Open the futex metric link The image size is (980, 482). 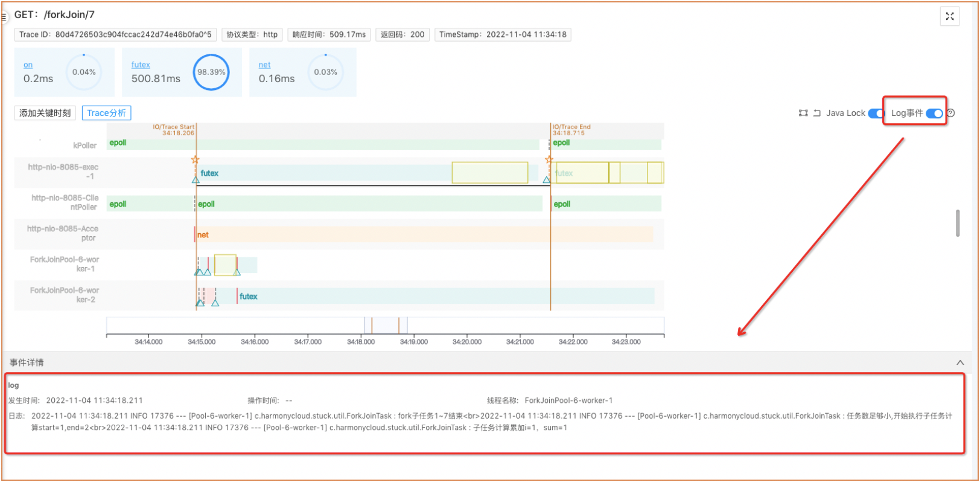tap(141, 65)
